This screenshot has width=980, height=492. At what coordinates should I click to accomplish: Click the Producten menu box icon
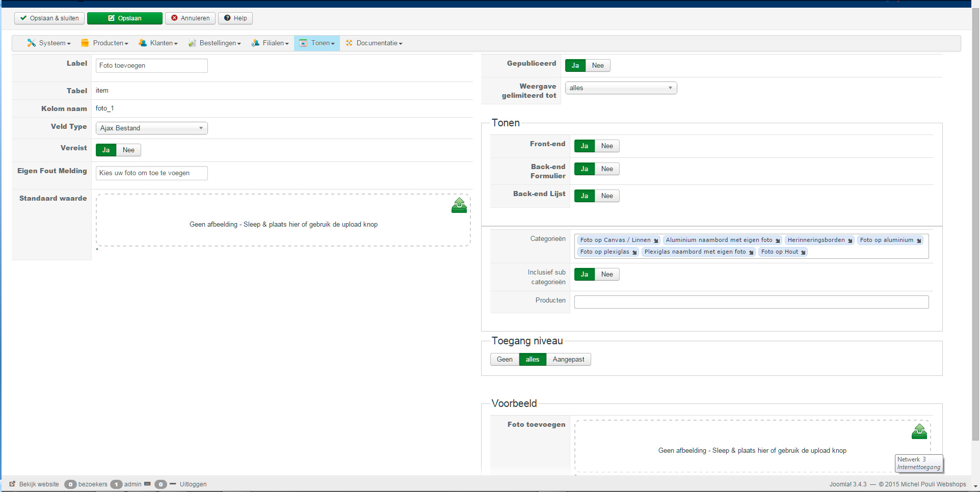tap(85, 43)
